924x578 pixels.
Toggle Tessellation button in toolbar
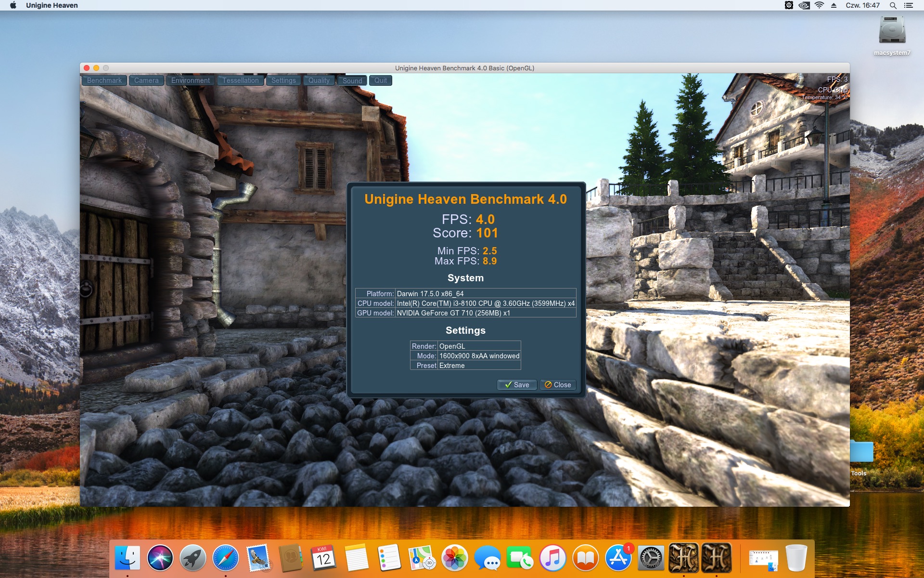[x=240, y=80]
